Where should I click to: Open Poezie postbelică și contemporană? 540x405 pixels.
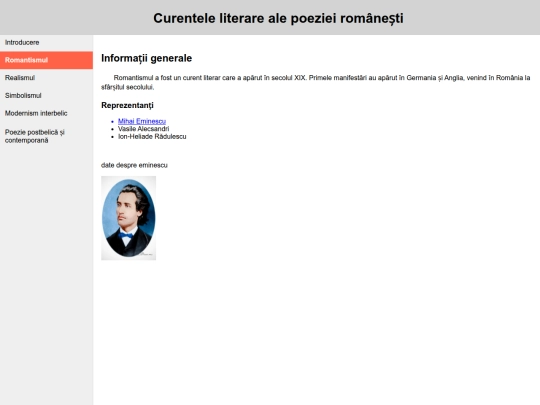46,136
